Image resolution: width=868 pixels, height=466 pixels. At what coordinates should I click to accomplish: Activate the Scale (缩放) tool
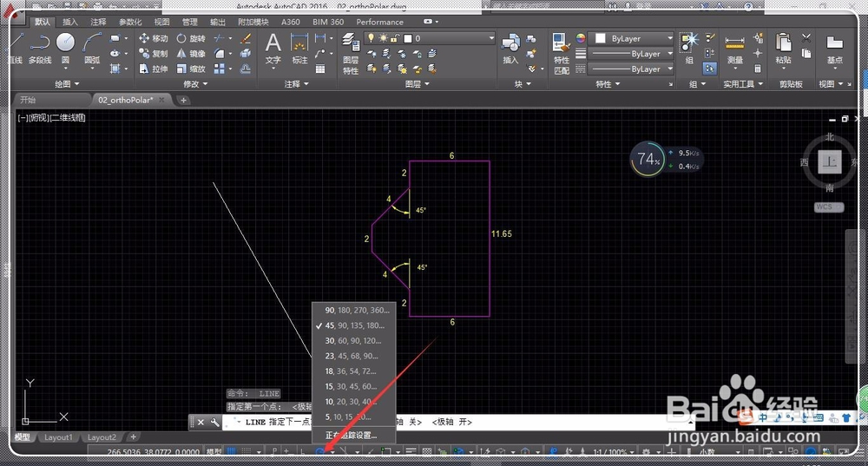(191, 69)
